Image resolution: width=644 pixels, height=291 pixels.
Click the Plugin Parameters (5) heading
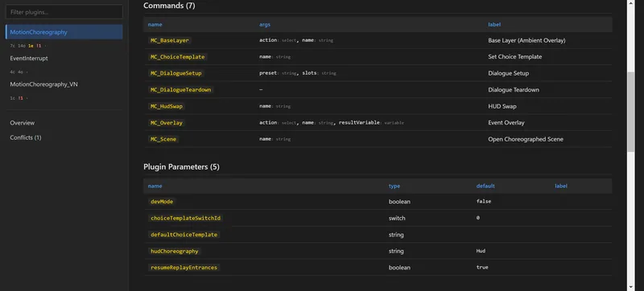coord(181,167)
